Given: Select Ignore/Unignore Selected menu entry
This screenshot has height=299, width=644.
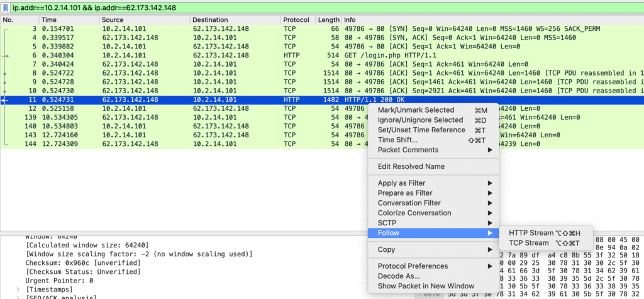Looking at the screenshot, I should (420, 120).
